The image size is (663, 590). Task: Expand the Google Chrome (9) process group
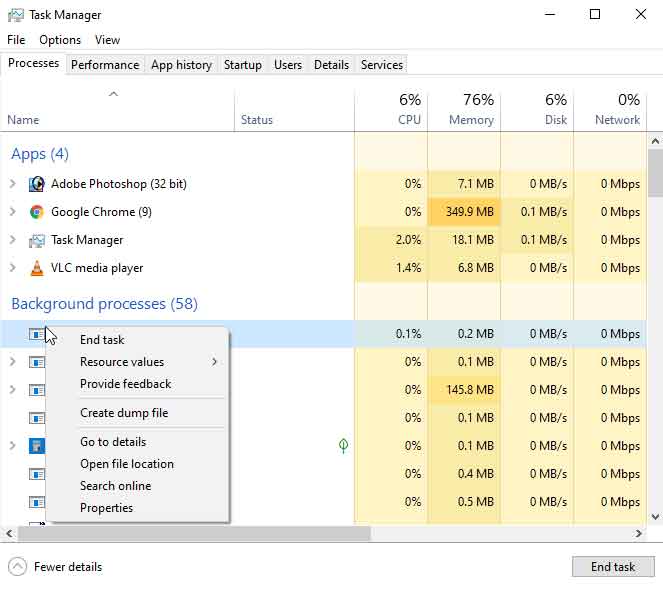tap(13, 212)
